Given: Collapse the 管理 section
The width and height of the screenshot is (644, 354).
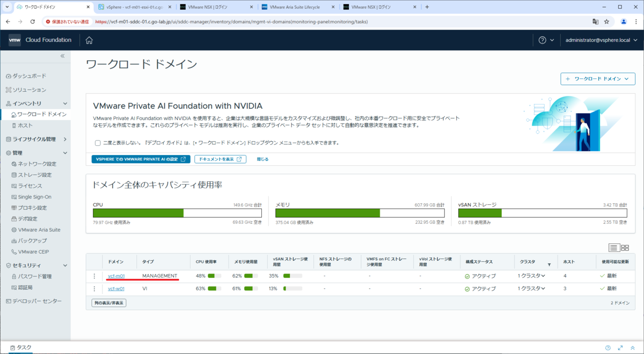Looking at the screenshot, I should coord(65,153).
